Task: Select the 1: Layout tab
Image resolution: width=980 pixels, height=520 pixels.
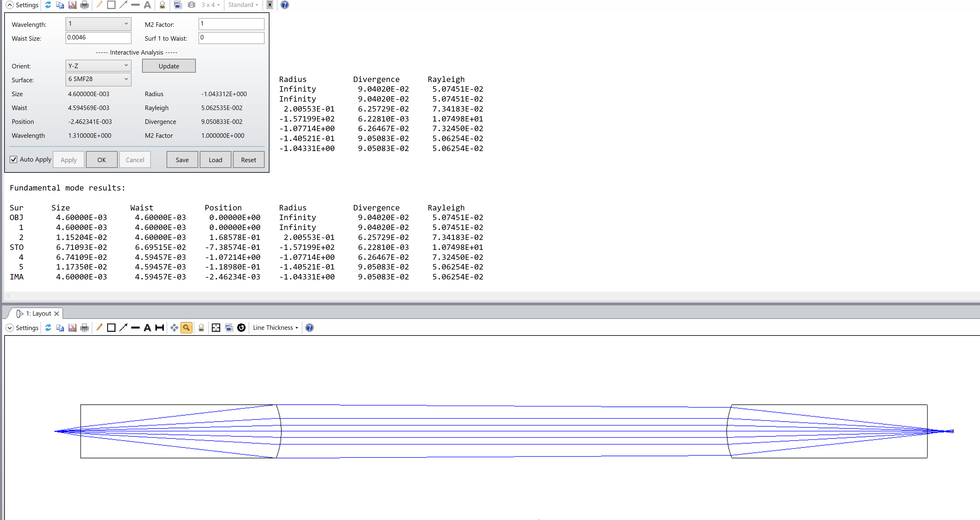Action: point(38,314)
